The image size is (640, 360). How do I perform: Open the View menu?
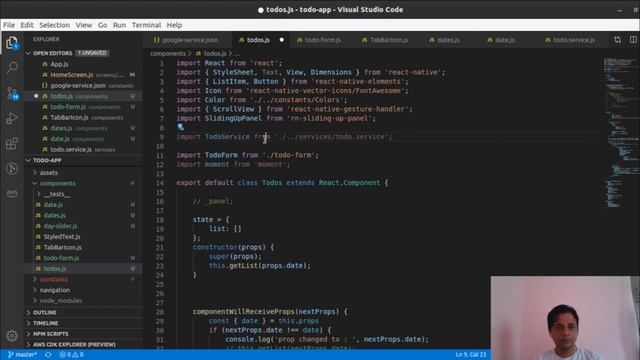(x=84, y=25)
